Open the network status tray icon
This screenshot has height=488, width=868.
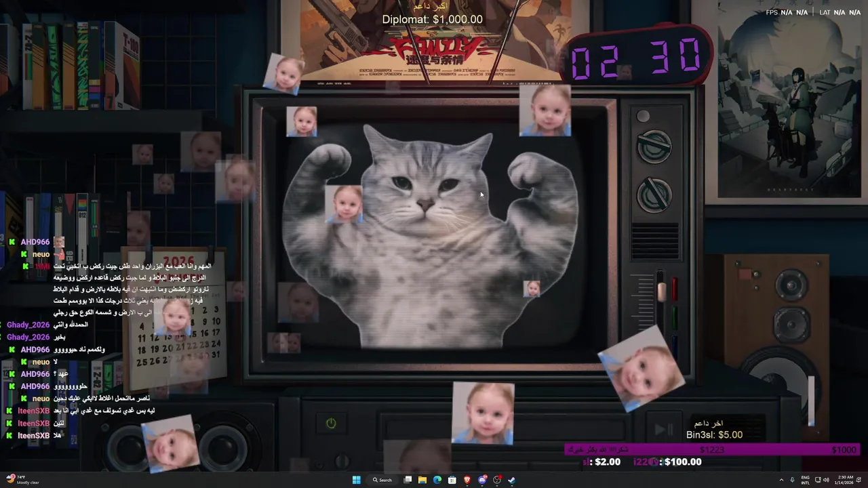pyautogui.click(x=818, y=480)
